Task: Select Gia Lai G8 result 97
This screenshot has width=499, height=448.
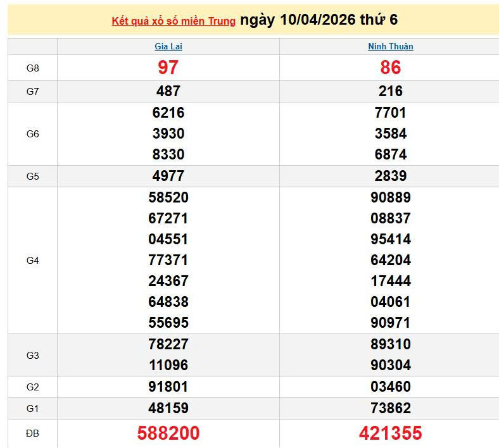Action: click(168, 68)
